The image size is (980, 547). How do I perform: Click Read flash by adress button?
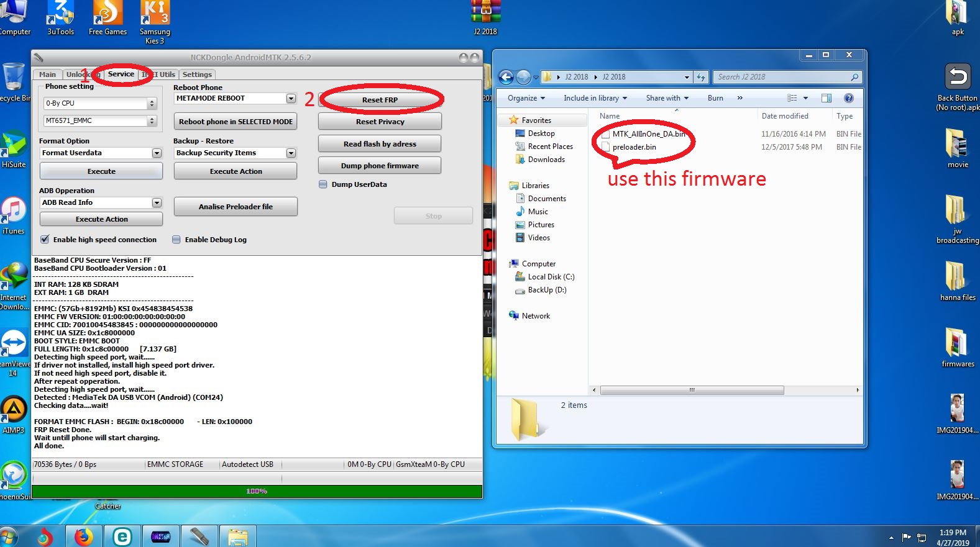(380, 144)
